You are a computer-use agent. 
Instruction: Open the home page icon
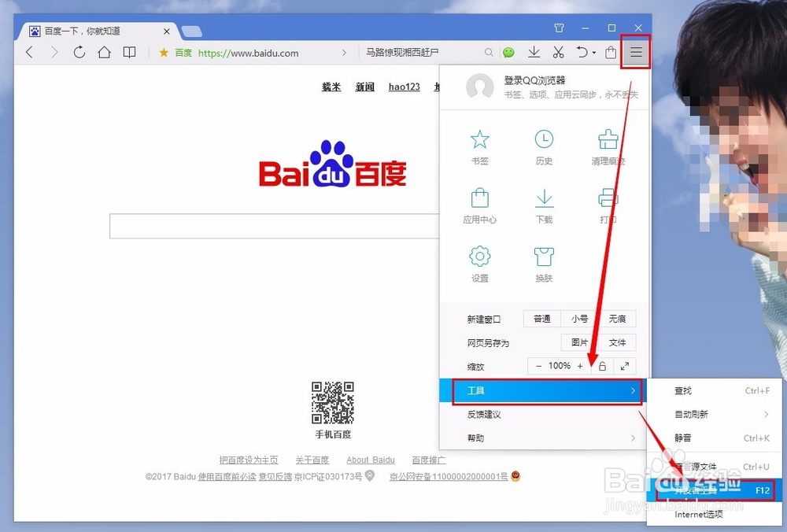(x=105, y=52)
